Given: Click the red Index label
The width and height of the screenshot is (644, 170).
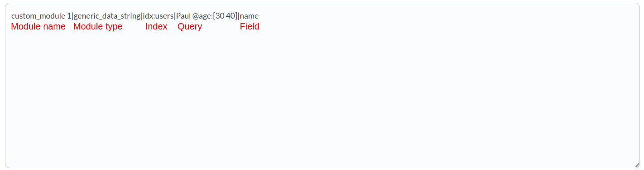Looking at the screenshot, I should tap(156, 26).
